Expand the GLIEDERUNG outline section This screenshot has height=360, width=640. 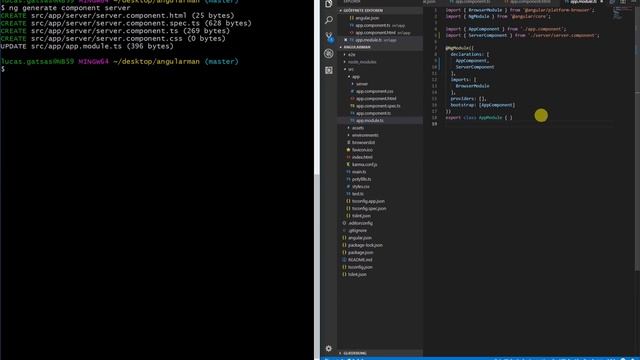click(380, 353)
